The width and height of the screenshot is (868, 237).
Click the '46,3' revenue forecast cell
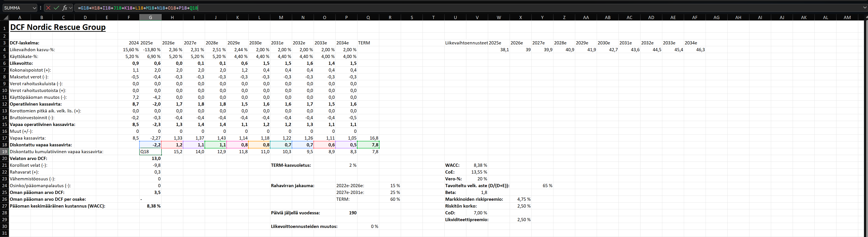click(695, 49)
